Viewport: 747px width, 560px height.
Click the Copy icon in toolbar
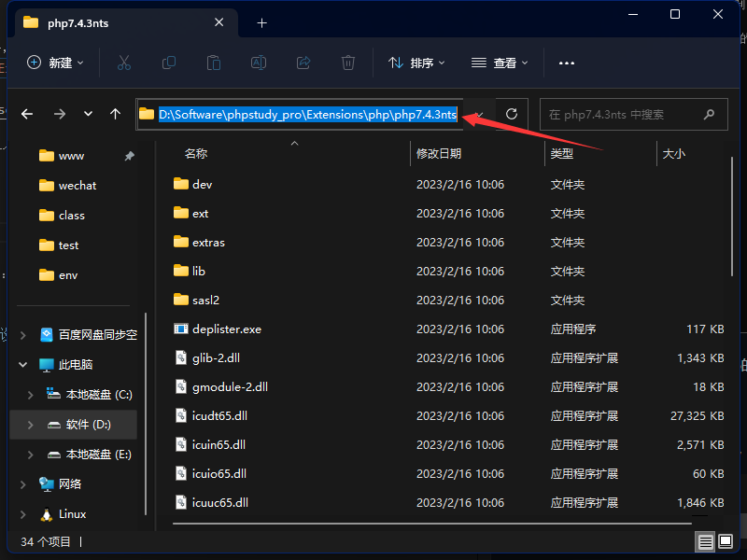(x=169, y=63)
